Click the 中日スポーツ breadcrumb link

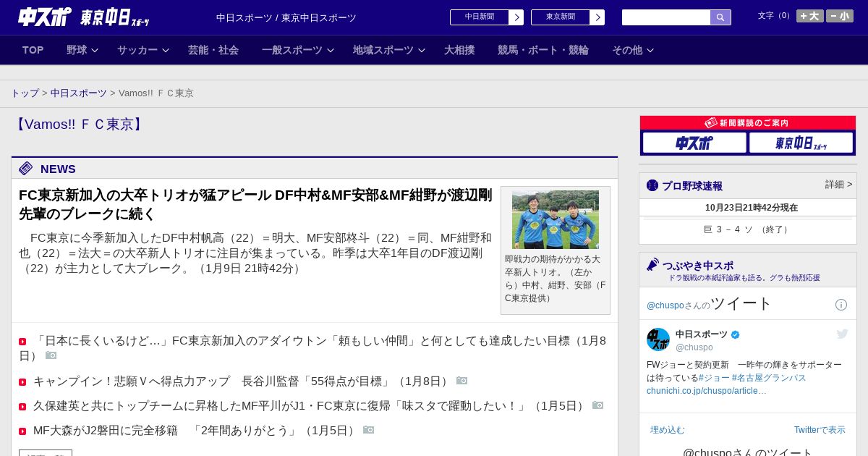click(79, 93)
